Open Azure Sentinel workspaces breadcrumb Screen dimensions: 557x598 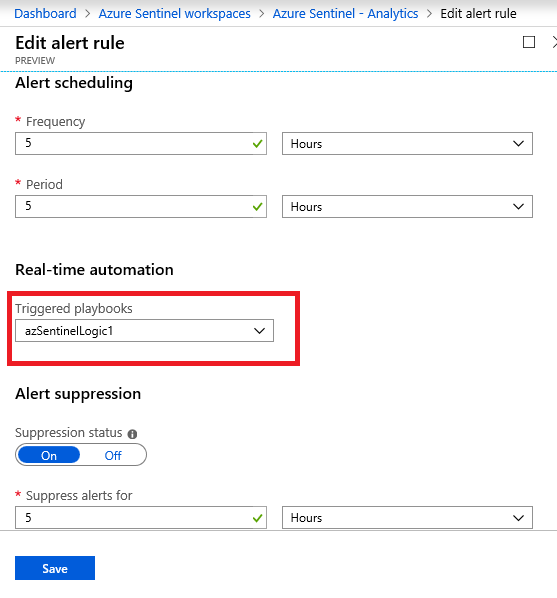174,14
